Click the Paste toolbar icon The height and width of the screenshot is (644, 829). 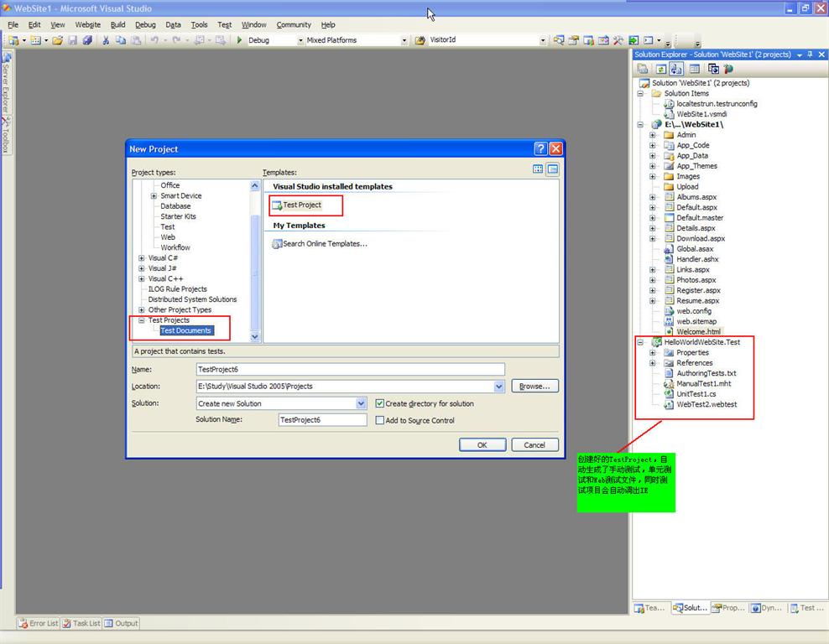(x=136, y=40)
